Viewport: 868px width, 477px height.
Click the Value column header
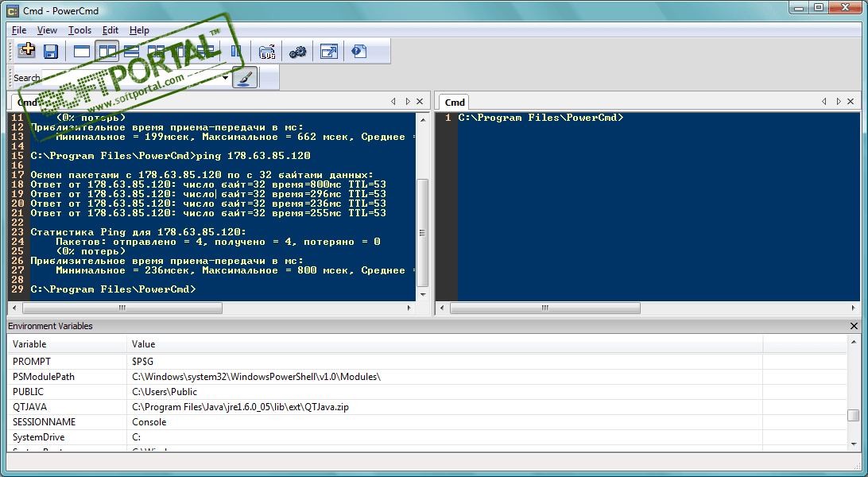coord(444,344)
